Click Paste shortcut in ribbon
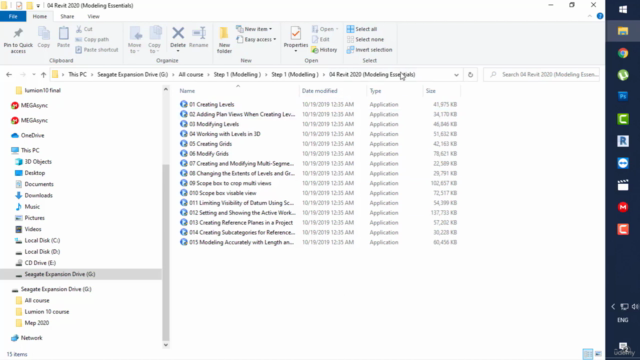640x360 pixels. 97,50
